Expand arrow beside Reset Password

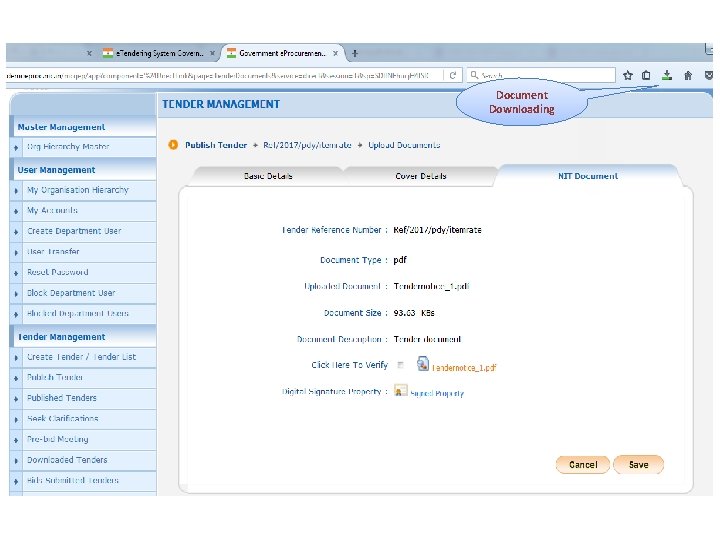(x=16, y=273)
